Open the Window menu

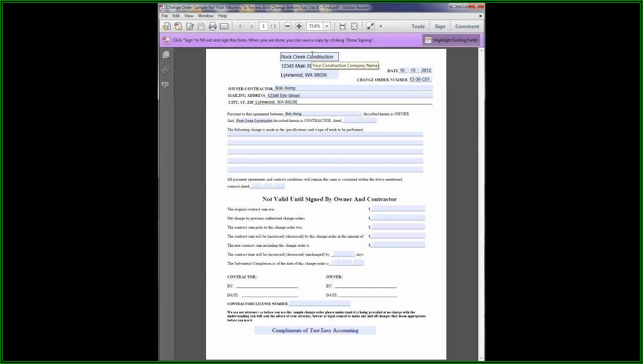click(x=206, y=16)
